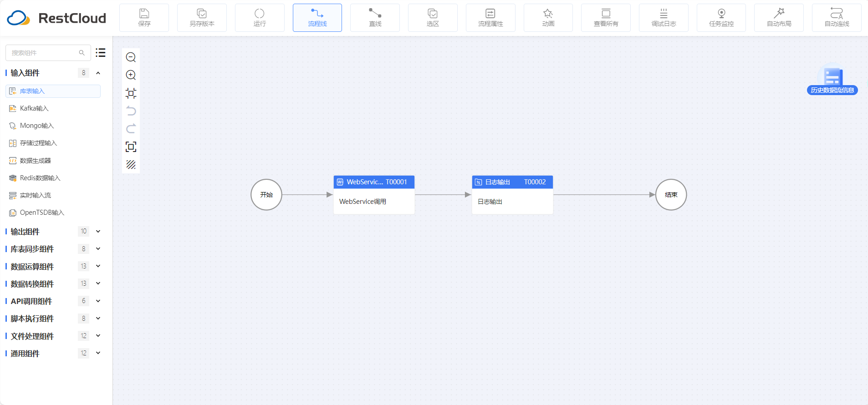This screenshot has width=868, height=405.
Task: Undo the last canvas action
Action: (x=131, y=111)
